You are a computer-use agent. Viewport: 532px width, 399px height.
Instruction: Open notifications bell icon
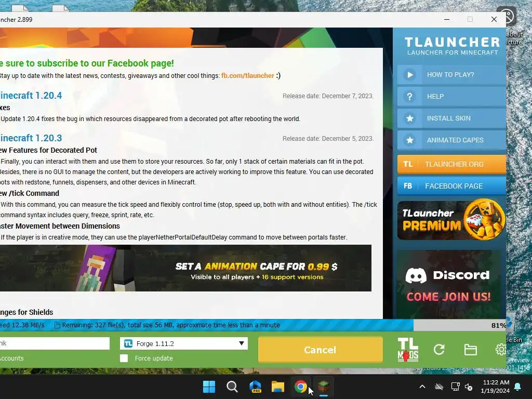click(x=518, y=387)
